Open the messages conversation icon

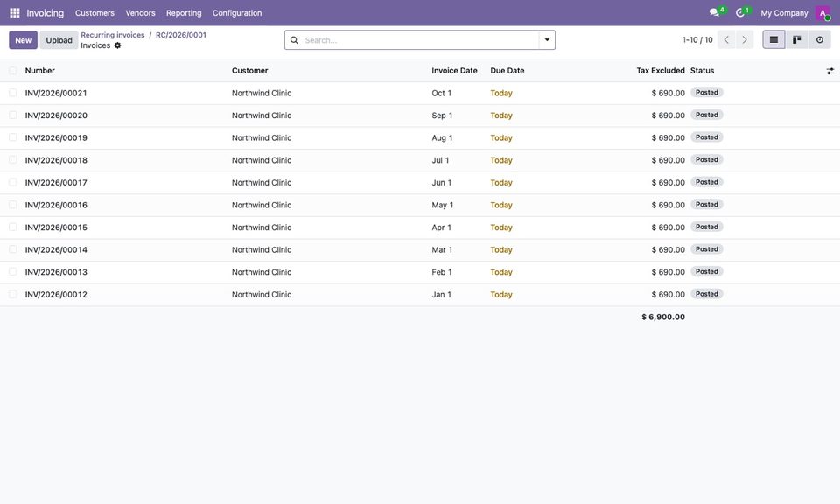[715, 12]
